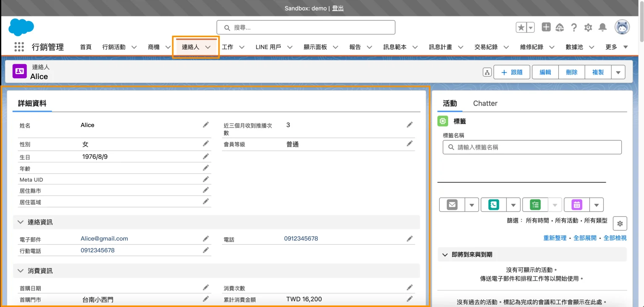
Task: Open more record actions dropdown beside 複製
Action: click(x=618, y=72)
